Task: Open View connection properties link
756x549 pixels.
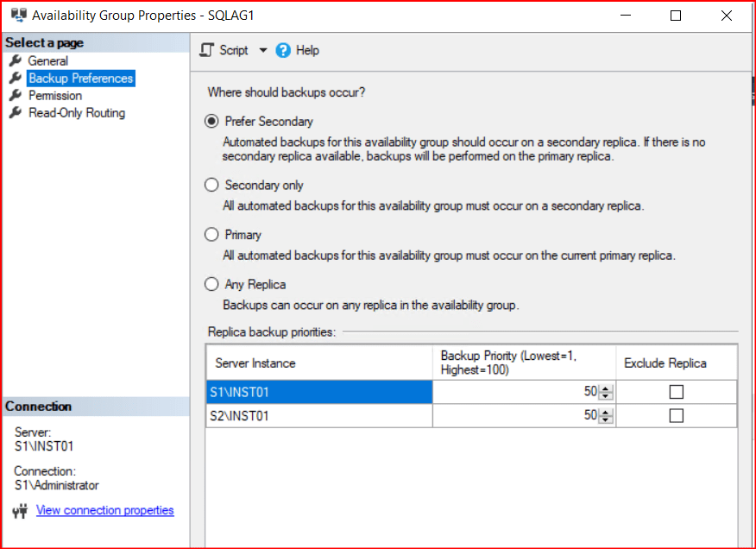Action: tap(104, 510)
